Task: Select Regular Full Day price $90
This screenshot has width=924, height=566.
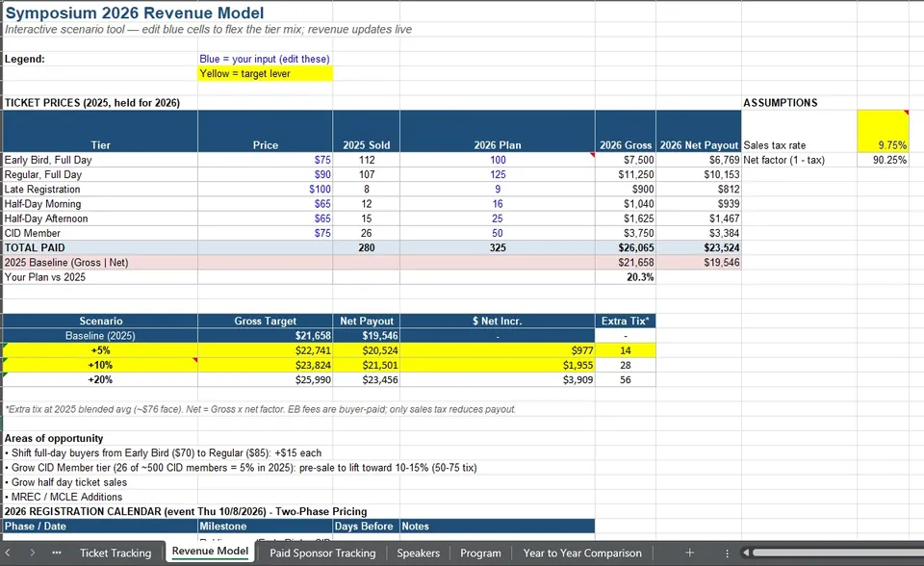Action: coord(266,174)
